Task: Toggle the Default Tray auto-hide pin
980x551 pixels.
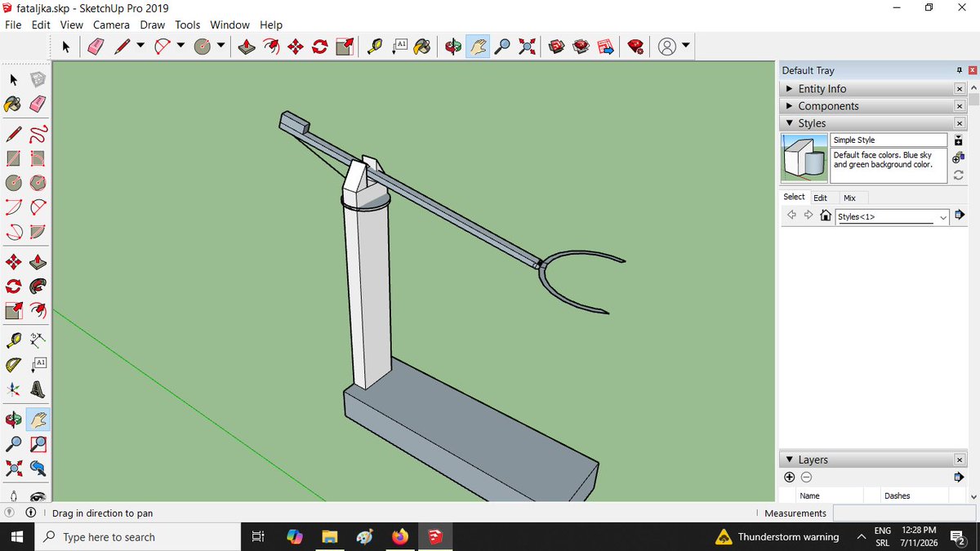Action: point(960,70)
